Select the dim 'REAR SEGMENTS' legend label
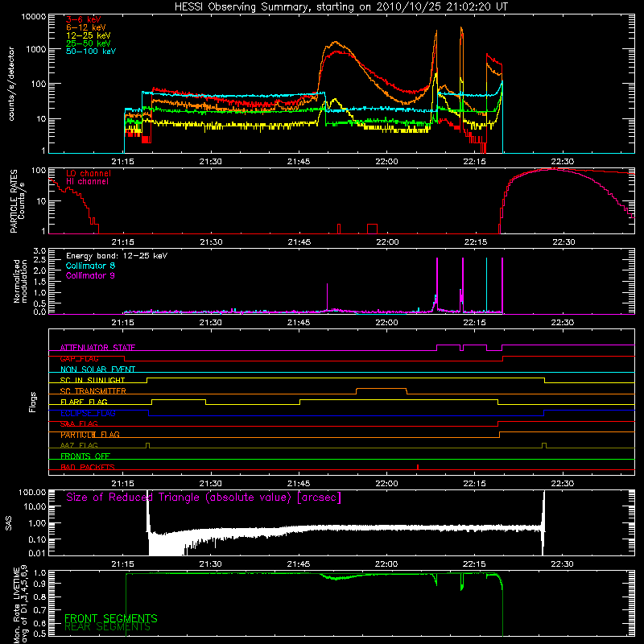This screenshot has width=644, height=644. (108, 627)
